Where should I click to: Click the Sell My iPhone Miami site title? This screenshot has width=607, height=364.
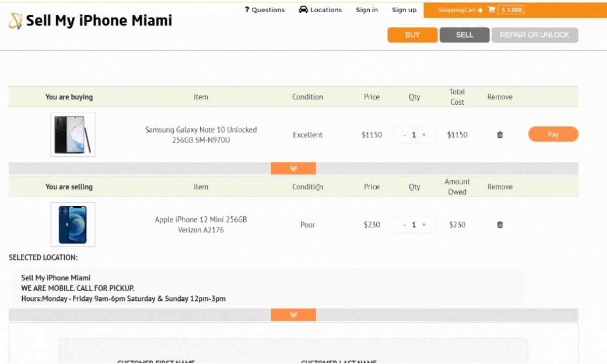click(x=99, y=21)
